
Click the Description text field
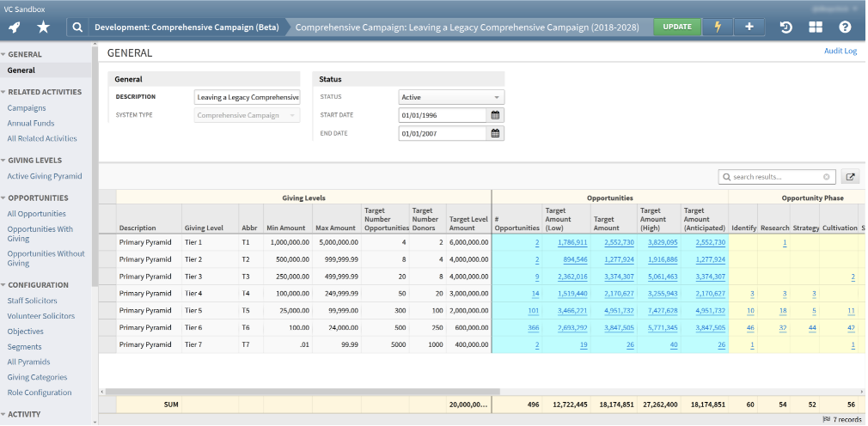coord(247,97)
